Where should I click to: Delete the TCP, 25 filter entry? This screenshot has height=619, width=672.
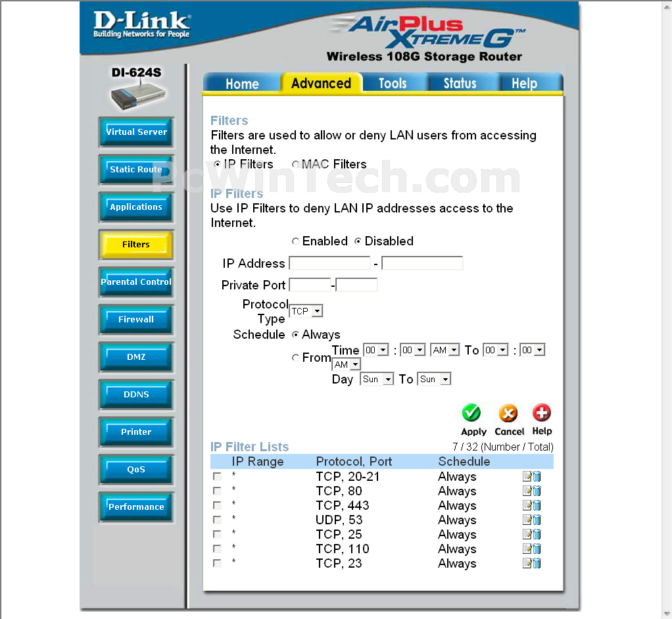point(537,535)
